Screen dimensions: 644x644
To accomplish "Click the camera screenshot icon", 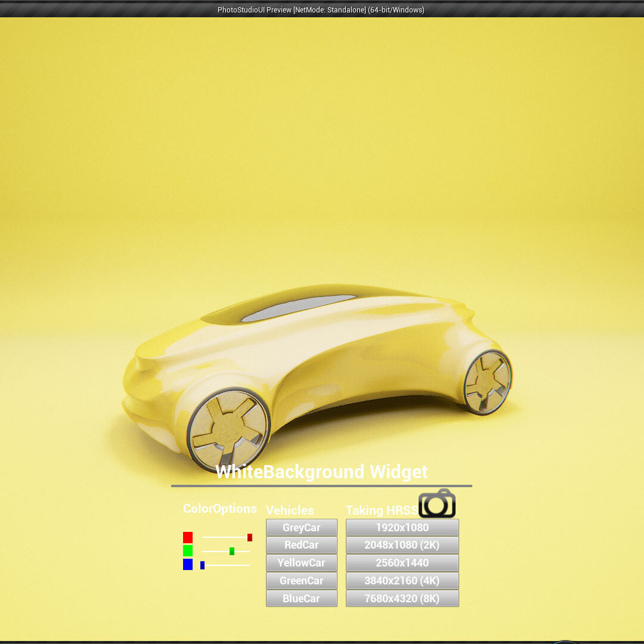I will 437,503.
